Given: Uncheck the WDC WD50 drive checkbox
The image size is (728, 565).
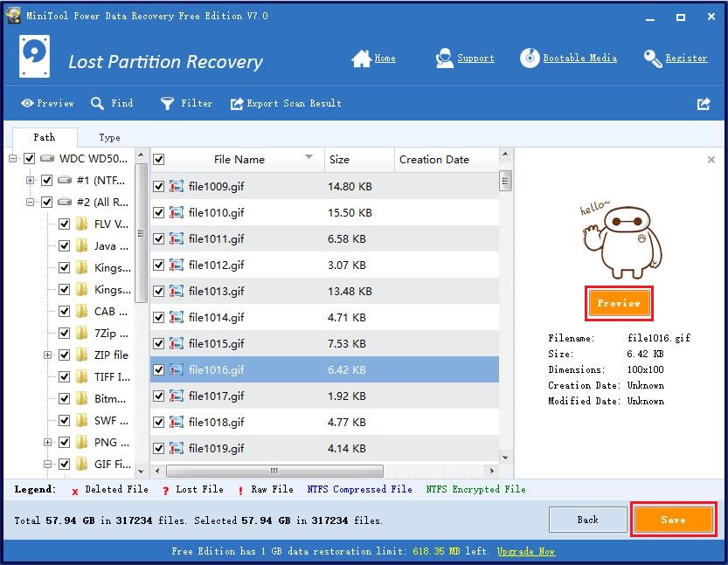Looking at the screenshot, I should click(29, 159).
